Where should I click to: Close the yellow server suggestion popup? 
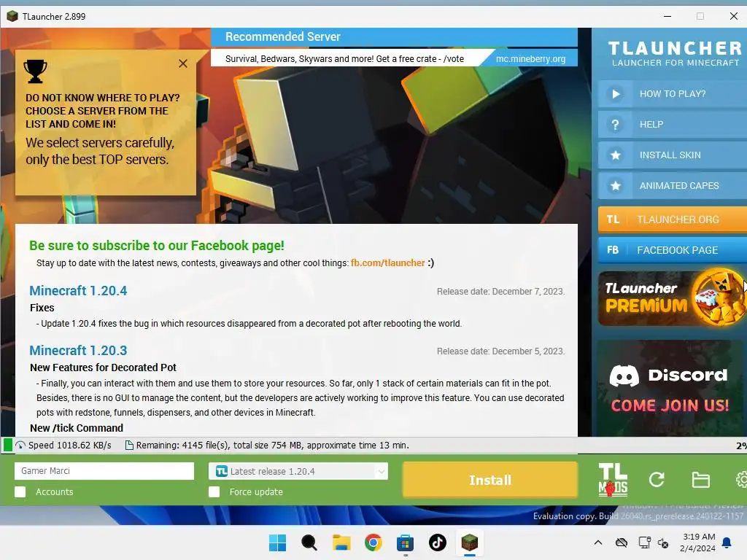coord(183,63)
